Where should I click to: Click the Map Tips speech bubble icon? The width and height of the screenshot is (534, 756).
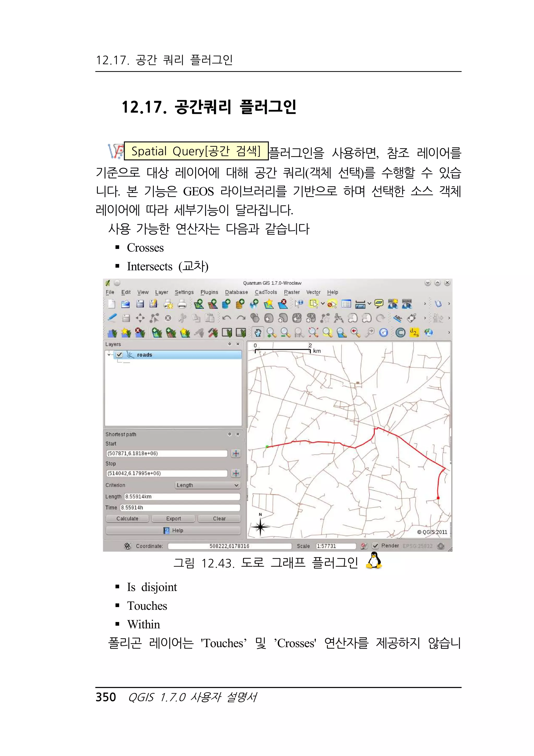click(379, 304)
